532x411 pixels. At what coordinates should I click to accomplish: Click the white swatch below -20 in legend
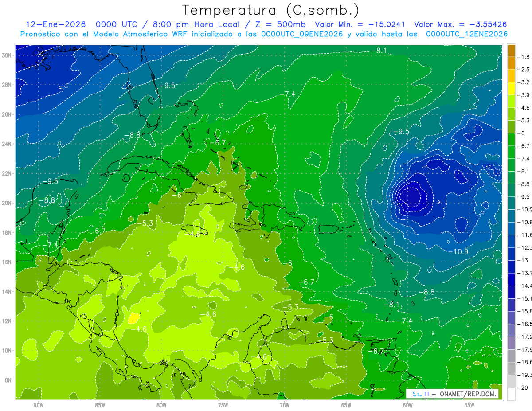[511, 394]
